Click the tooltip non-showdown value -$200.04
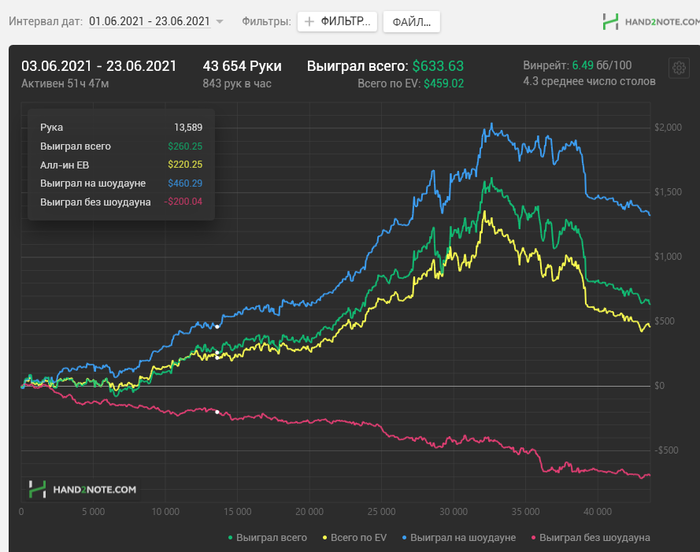 pyautogui.click(x=183, y=201)
